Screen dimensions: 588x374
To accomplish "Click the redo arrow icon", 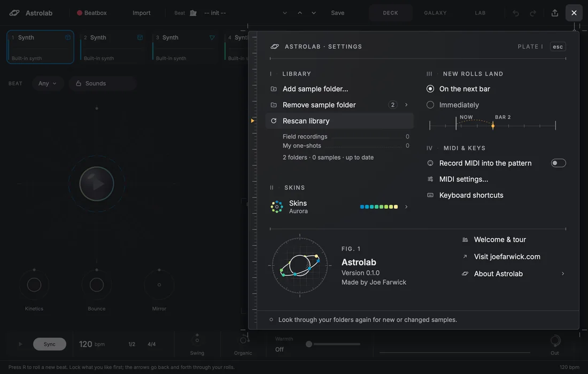I will tap(533, 13).
